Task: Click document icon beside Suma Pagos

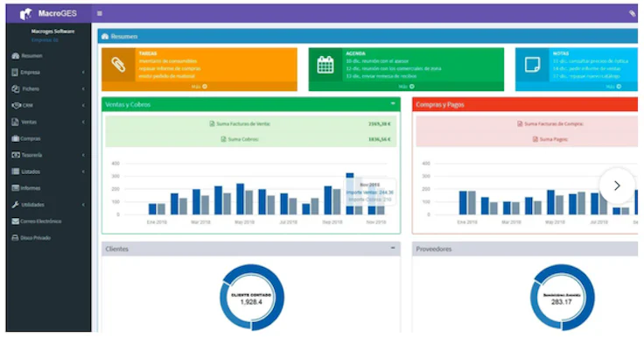Action: [x=535, y=139]
